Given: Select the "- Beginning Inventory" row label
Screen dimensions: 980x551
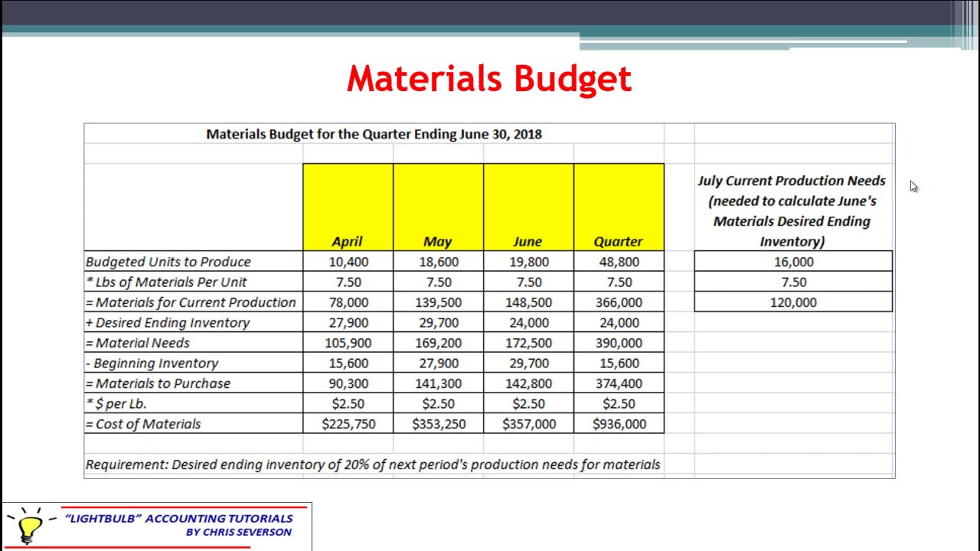Looking at the screenshot, I should coord(152,363).
